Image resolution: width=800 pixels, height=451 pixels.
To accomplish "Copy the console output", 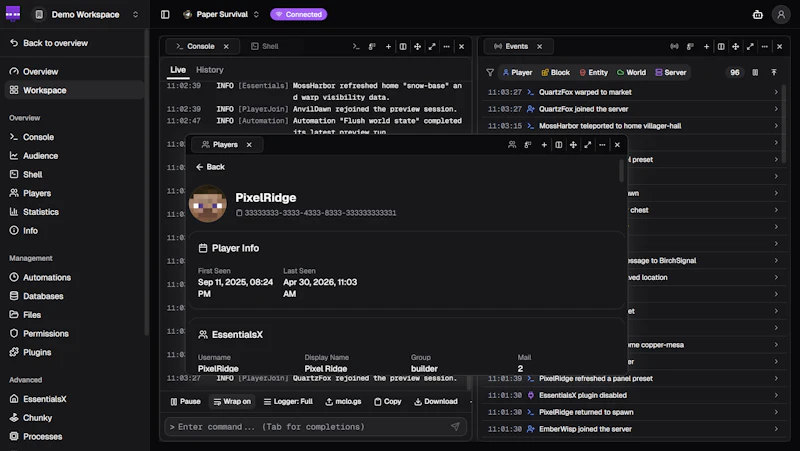I will [388, 402].
